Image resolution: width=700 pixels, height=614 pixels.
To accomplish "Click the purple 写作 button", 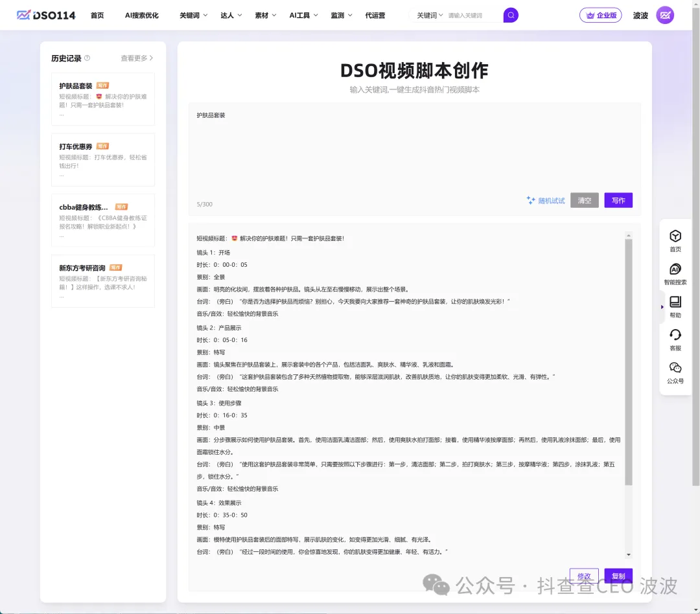I will point(618,201).
